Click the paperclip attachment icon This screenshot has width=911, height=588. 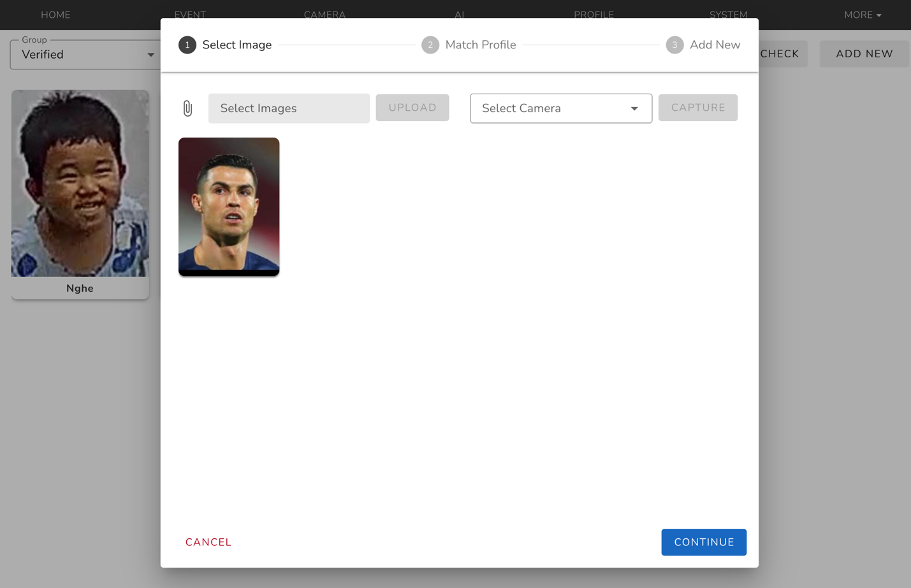(187, 108)
